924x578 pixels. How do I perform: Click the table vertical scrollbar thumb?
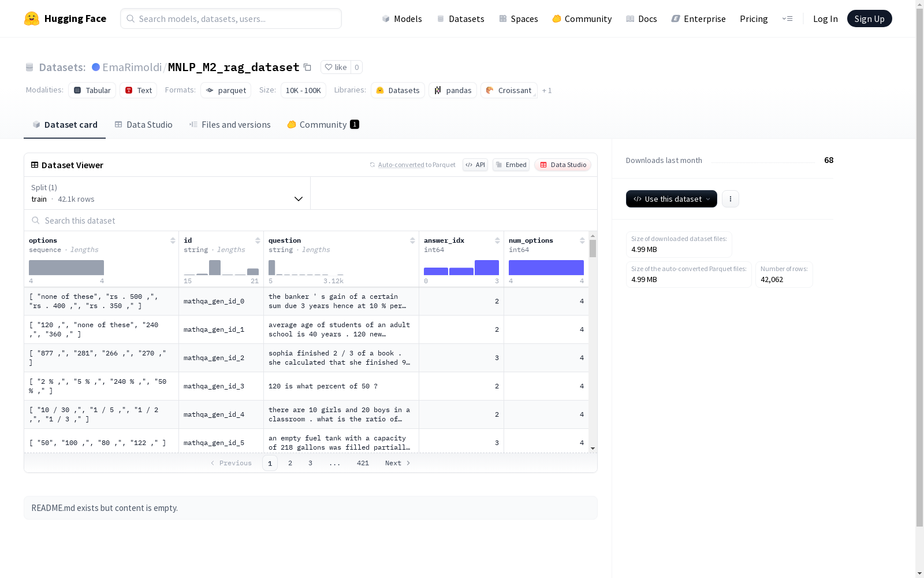point(593,249)
